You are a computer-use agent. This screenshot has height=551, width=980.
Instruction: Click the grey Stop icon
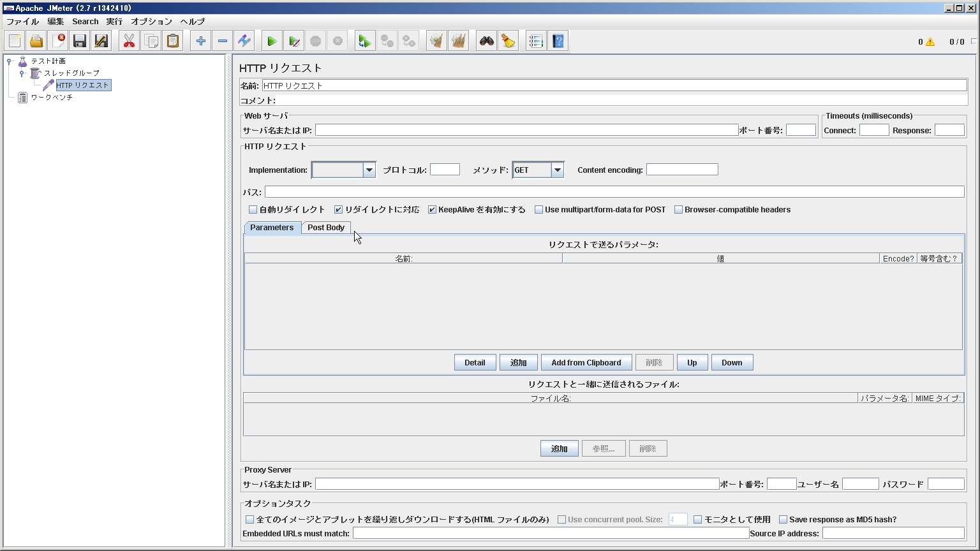point(315,41)
